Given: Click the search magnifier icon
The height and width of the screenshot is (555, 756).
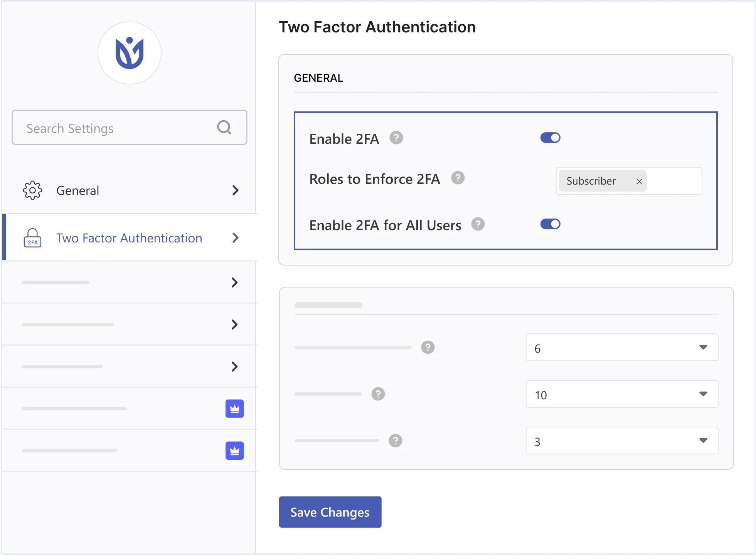Looking at the screenshot, I should point(224,127).
